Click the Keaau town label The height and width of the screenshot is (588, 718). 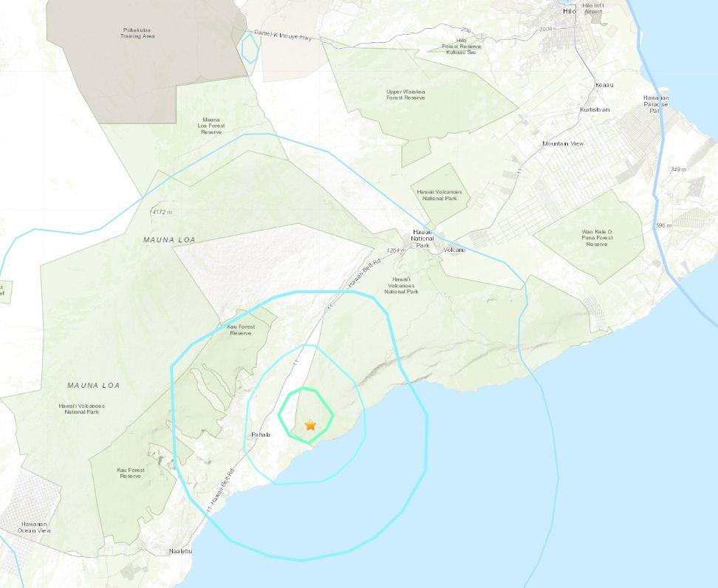pos(604,85)
